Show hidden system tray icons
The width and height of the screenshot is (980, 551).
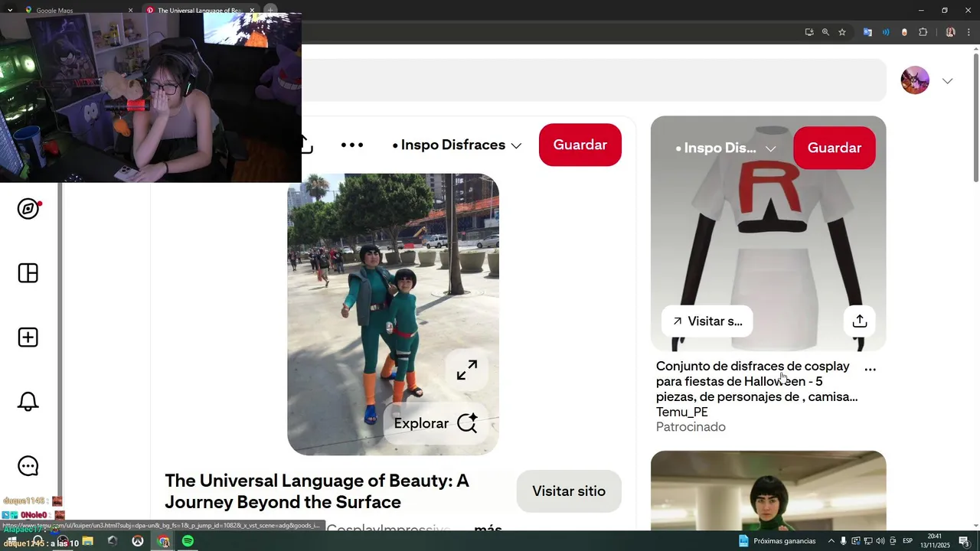(831, 541)
